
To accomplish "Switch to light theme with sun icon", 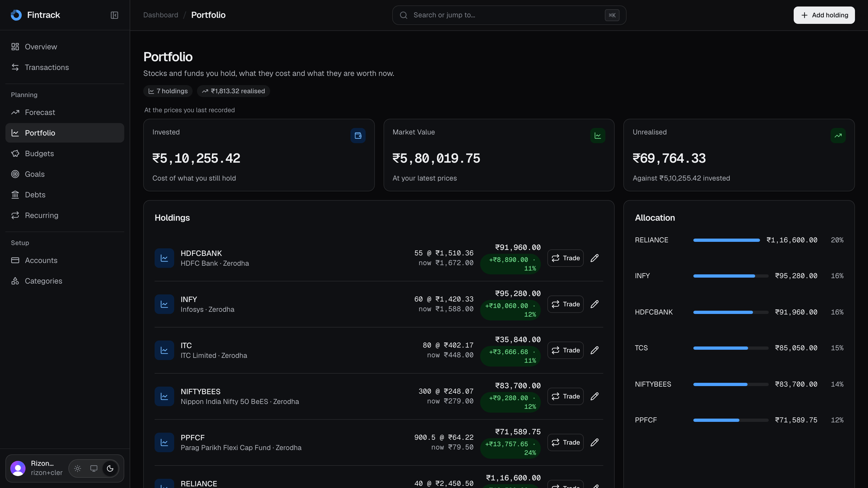I will 78,468.
